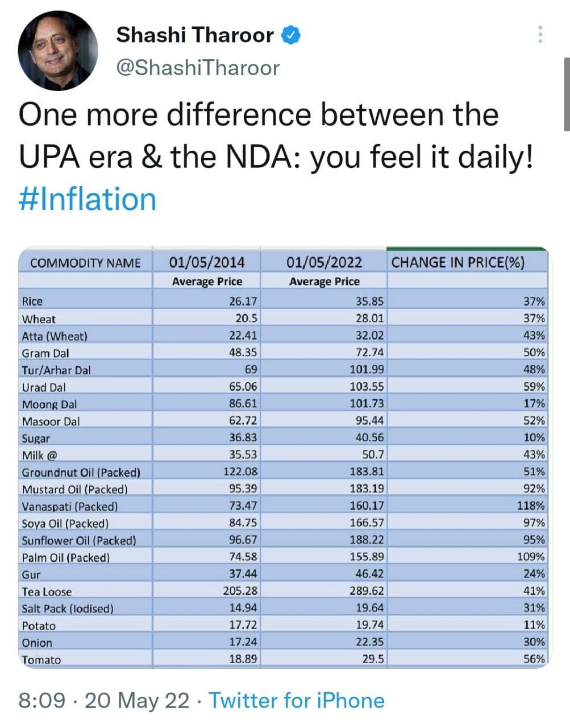Open the three-dot more options menu
570x728 pixels.
point(540,35)
